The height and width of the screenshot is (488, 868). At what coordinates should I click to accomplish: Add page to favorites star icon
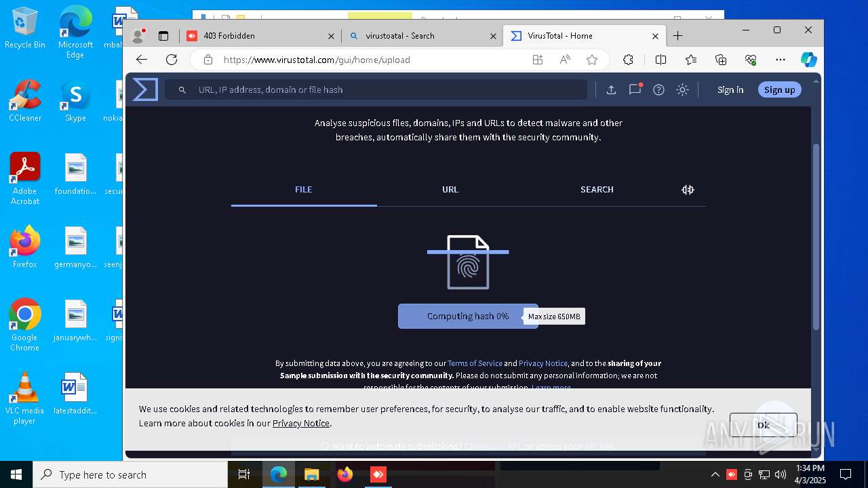[x=592, y=60]
